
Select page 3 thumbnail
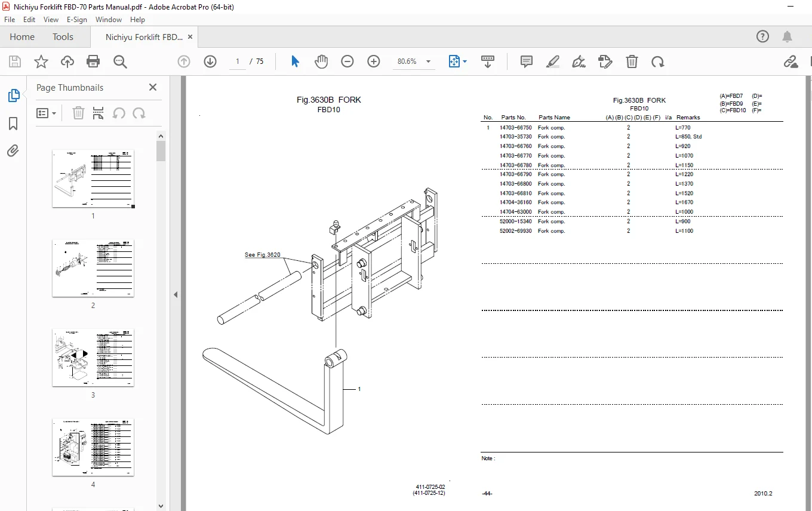(x=93, y=358)
